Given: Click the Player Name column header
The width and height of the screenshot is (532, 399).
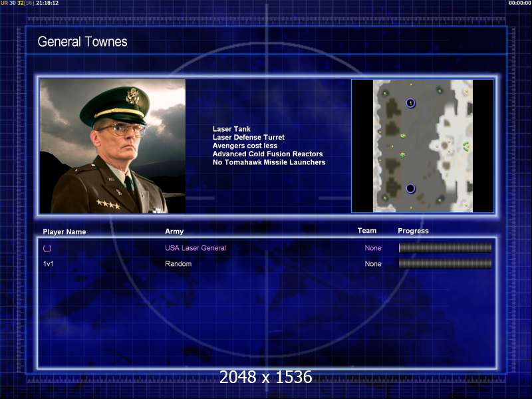Looking at the screenshot, I should click(64, 231).
